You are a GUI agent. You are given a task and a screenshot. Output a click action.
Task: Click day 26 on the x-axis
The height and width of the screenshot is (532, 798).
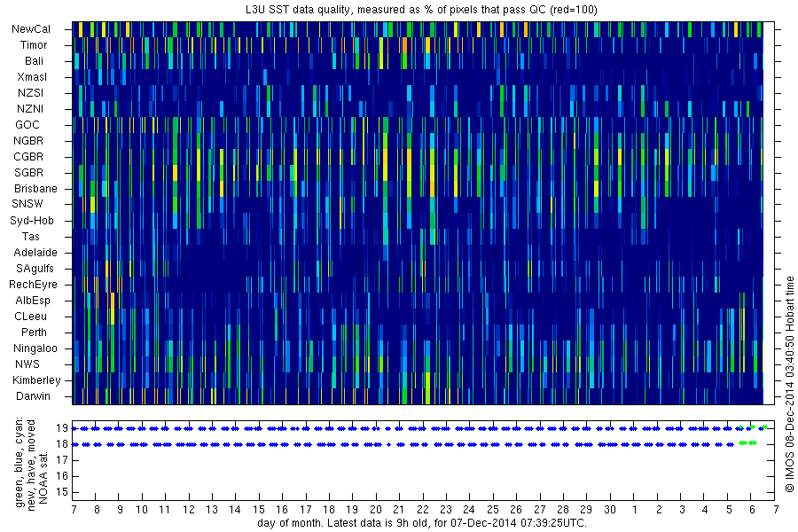pos(516,510)
